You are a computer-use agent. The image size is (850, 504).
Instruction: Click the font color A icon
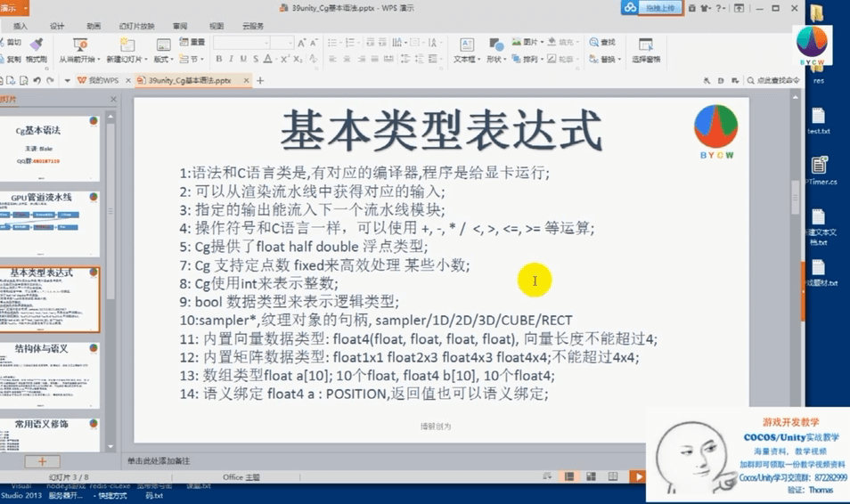(x=268, y=59)
